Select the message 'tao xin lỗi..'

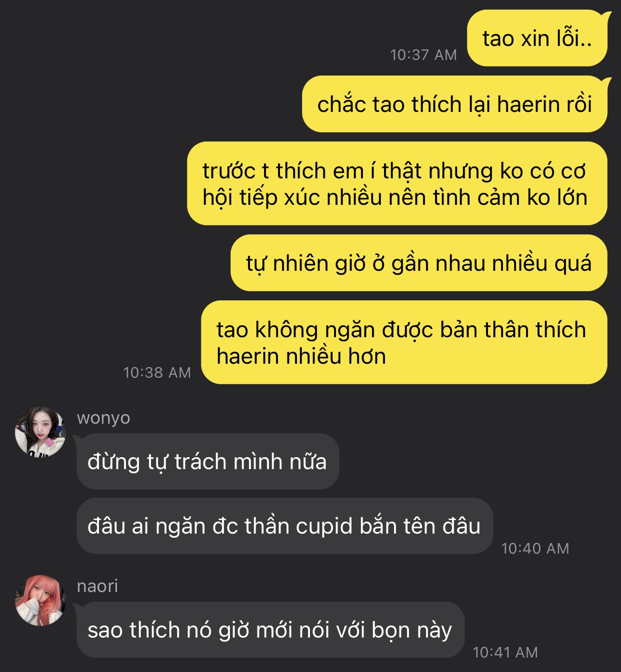pyautogui.click(x=537, y=38)
